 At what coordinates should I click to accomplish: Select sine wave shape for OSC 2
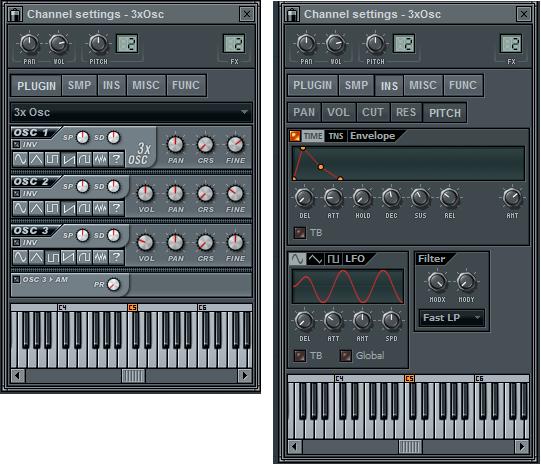(20, 208)
